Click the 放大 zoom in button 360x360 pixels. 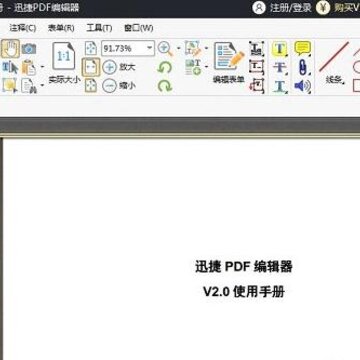(x=119, y=67)
